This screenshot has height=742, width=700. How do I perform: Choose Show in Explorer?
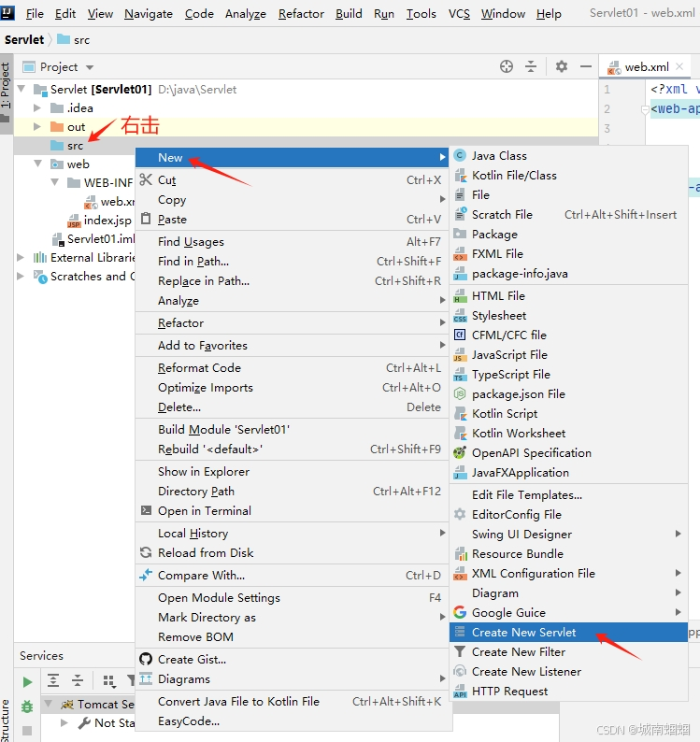[x=292, y=471]
